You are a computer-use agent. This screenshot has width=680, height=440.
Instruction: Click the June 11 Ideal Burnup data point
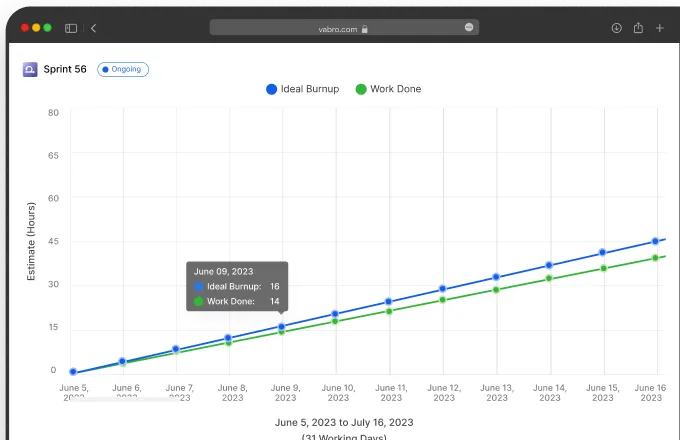coord(389,302)
